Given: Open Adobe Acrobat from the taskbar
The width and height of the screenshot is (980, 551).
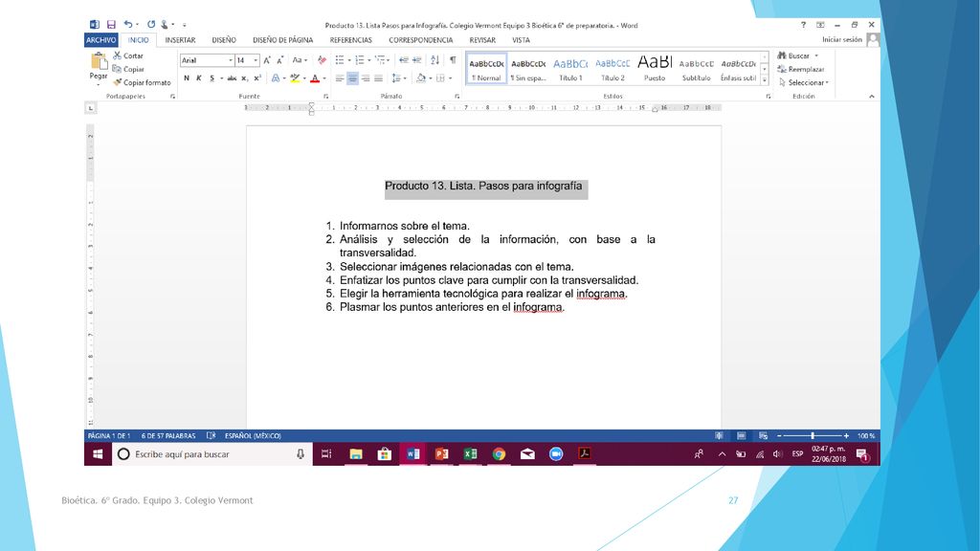Looking at the screenshot, I should (x=585, y=454).
